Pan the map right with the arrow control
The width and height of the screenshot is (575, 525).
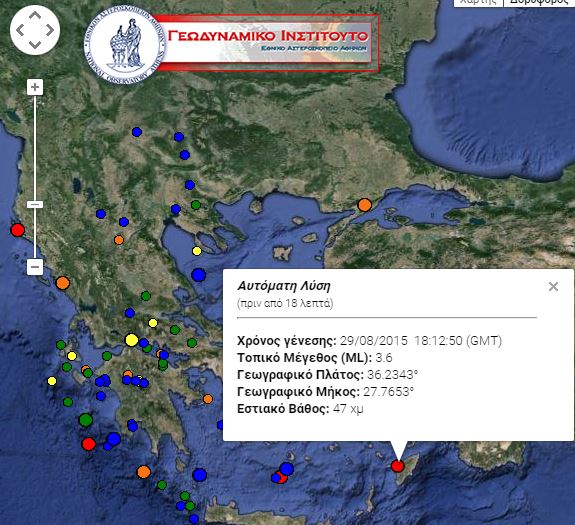point(50,30)
